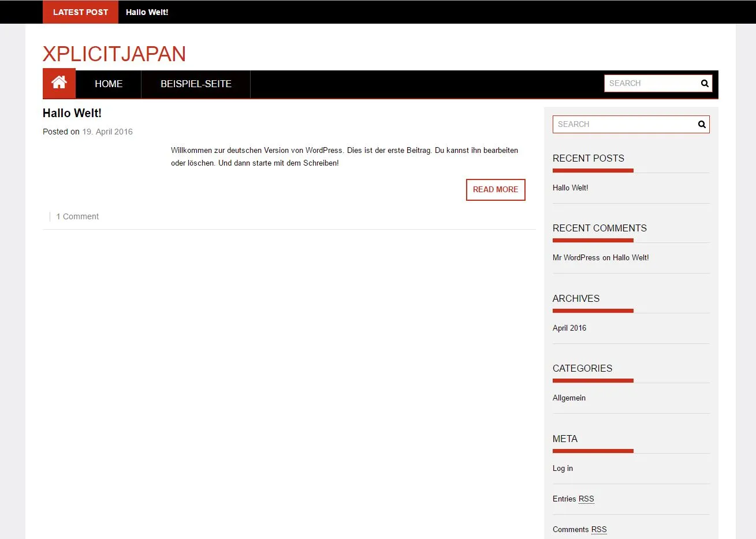756x539 pixels.
Task: Open latest post Hallo Welt! in top bar
Action: click(147, 12)
